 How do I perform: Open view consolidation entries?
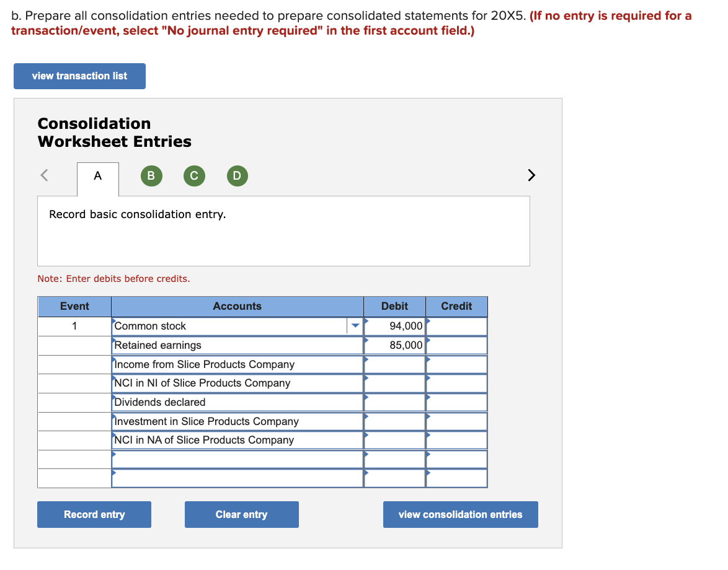tap(460, 514)
